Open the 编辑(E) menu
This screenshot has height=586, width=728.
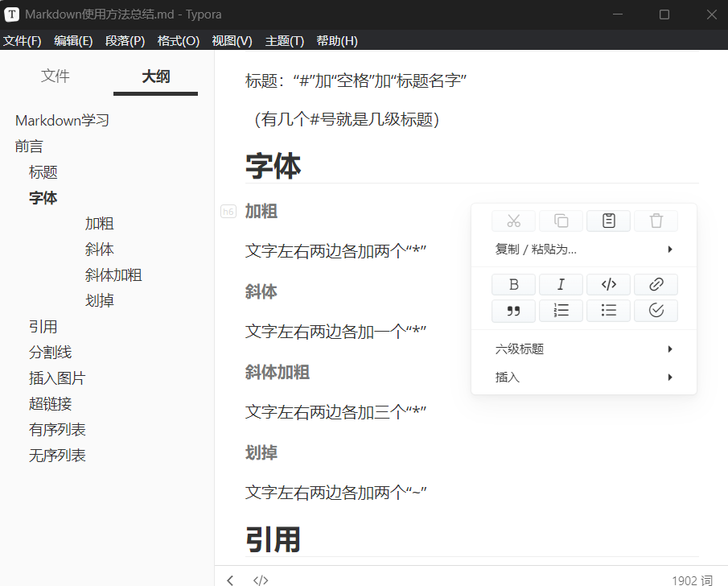[73, 41]
